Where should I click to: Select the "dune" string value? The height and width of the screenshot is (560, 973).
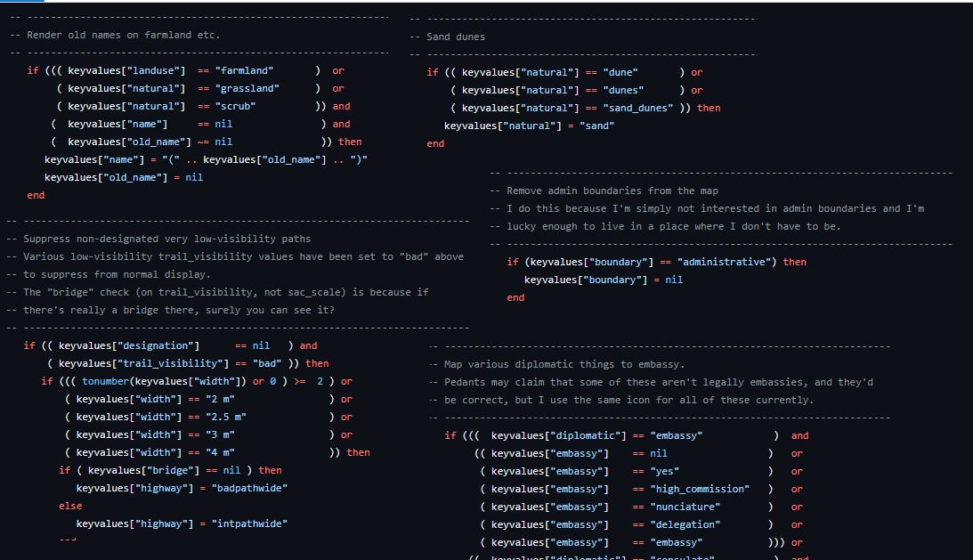click(620, 73)
